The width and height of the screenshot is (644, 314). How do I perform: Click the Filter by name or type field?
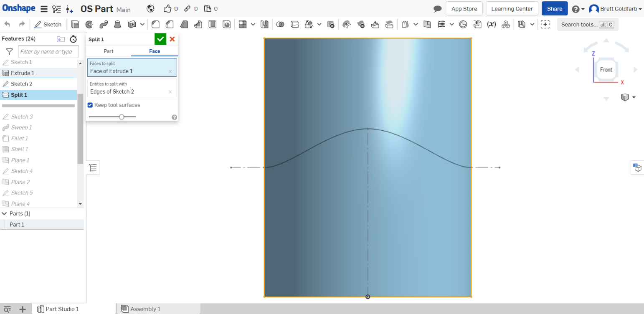tap(48, 51)
